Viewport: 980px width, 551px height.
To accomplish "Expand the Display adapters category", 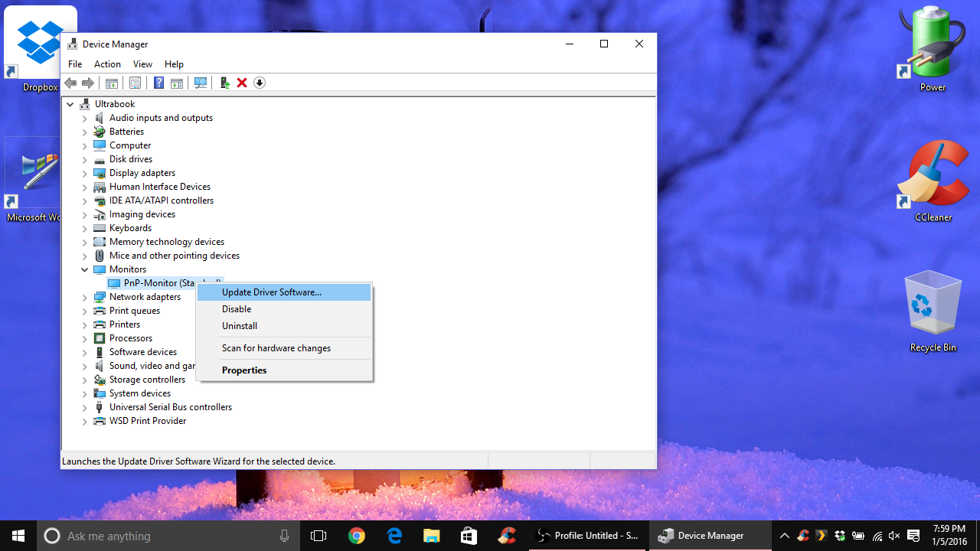I will 85,173.
